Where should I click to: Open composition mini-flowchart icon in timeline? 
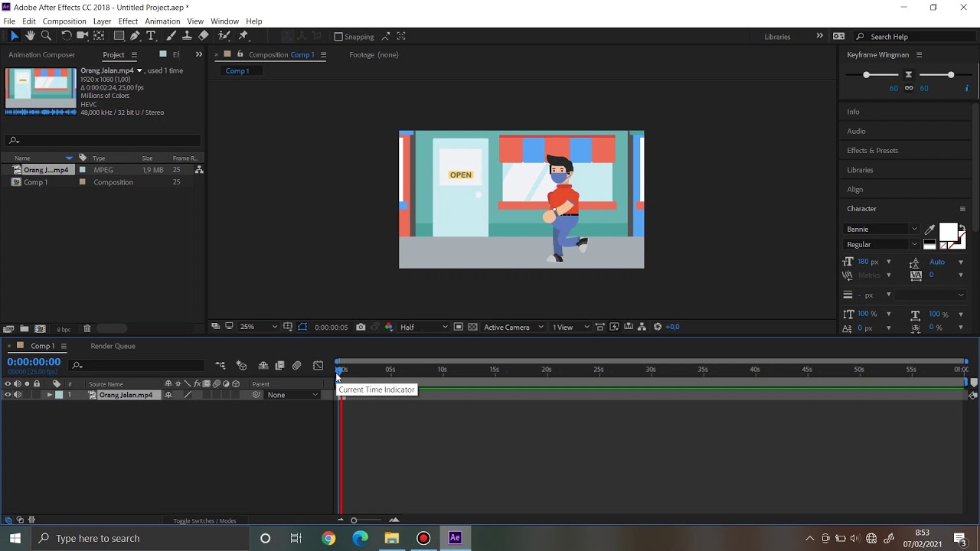click(220, 366)
